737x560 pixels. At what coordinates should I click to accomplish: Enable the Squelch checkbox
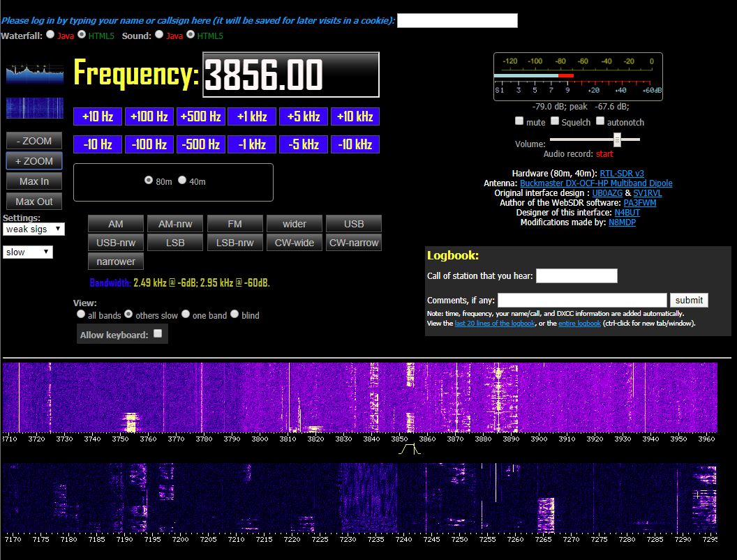point(554,121)
